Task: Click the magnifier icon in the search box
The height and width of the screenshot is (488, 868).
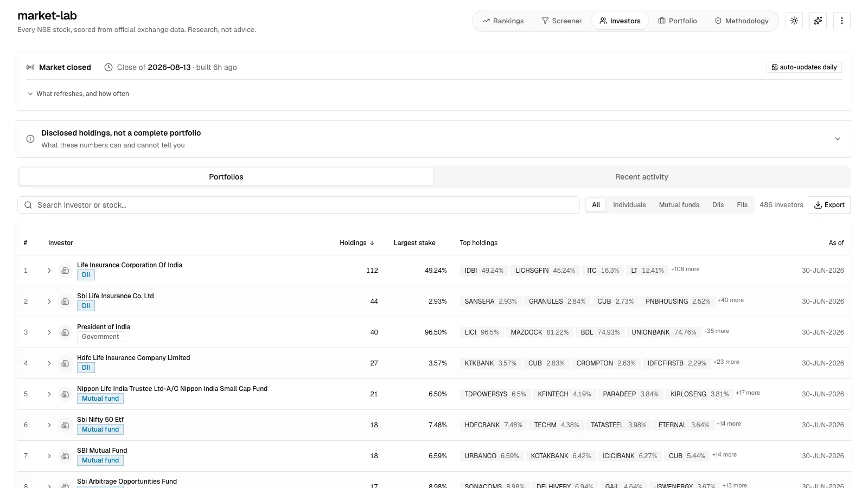Action: (x=28, y=205)
